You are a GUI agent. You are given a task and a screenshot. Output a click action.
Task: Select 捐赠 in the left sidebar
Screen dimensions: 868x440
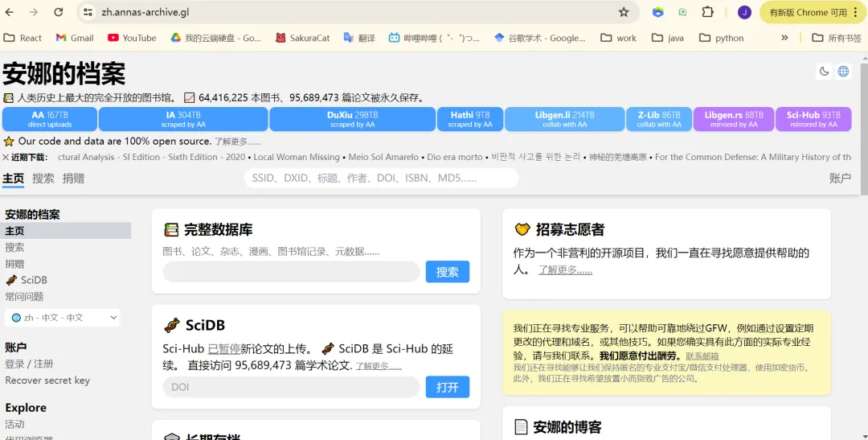[15, 264]
